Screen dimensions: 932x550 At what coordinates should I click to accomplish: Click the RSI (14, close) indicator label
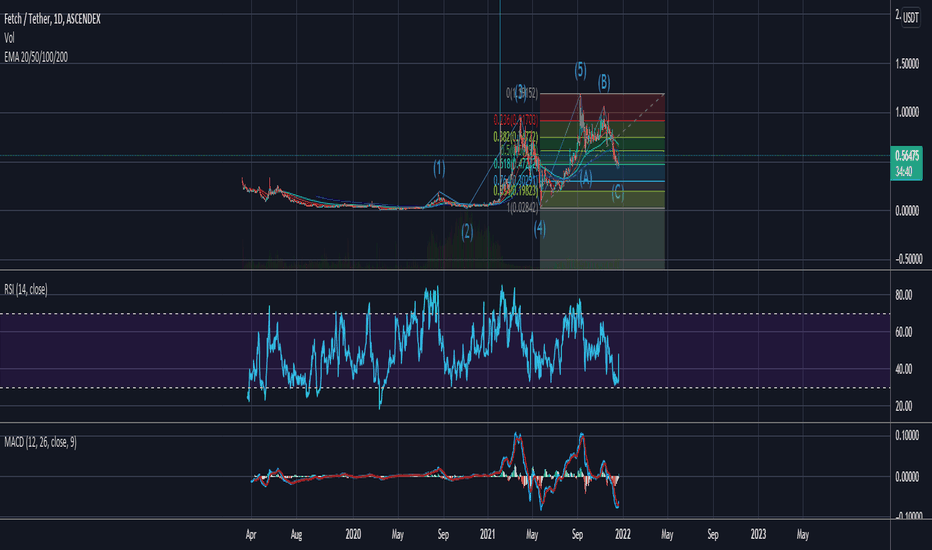26,290
